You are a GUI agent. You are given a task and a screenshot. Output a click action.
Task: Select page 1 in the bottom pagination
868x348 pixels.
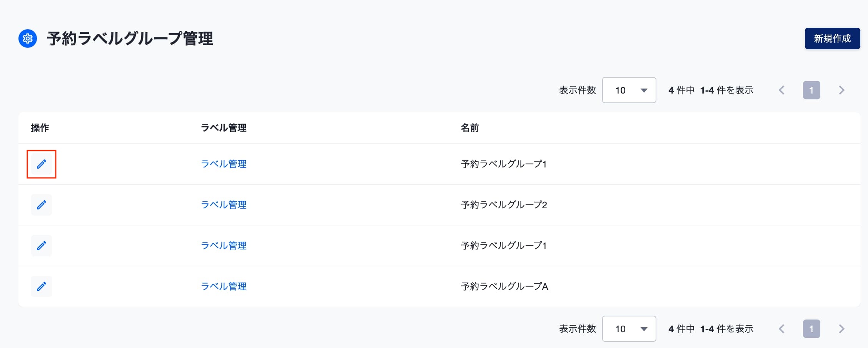(x=811, y=329)
